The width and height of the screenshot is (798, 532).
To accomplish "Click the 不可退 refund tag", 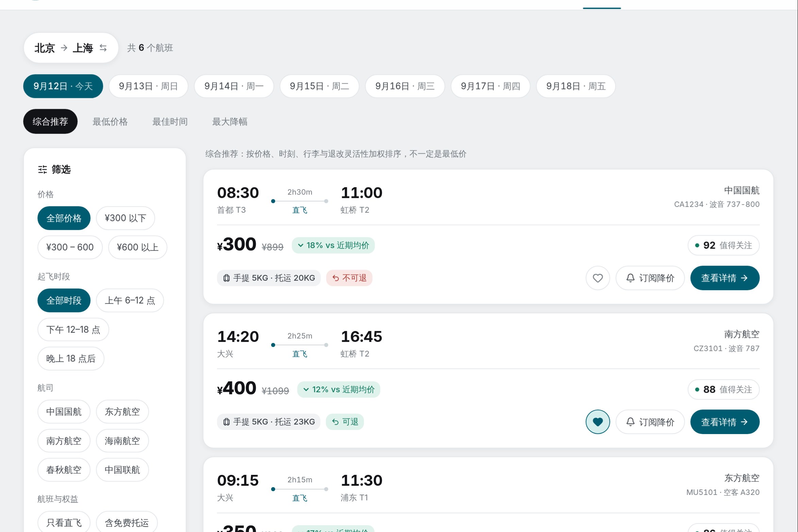I will click(x=349, y=278).
